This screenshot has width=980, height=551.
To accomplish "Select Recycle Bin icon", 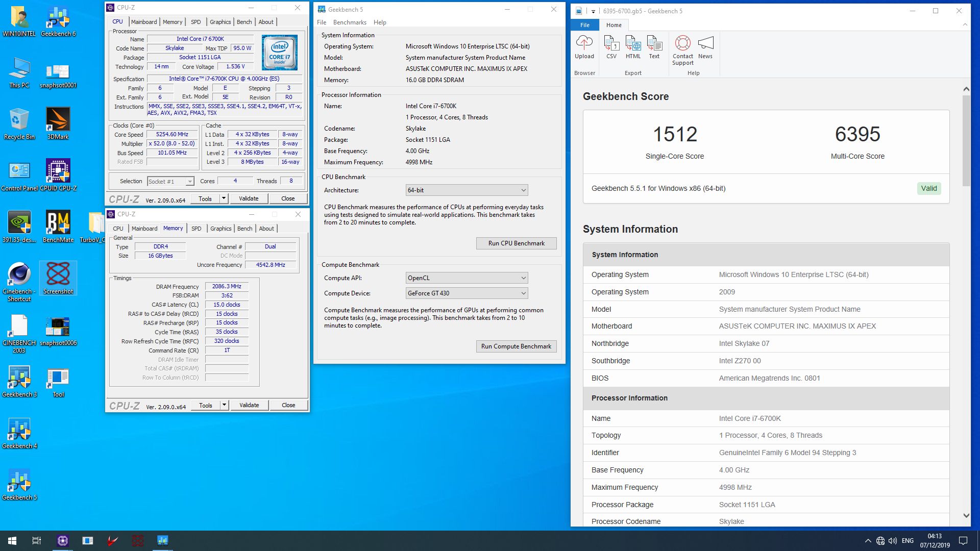I will coord(19,124).
